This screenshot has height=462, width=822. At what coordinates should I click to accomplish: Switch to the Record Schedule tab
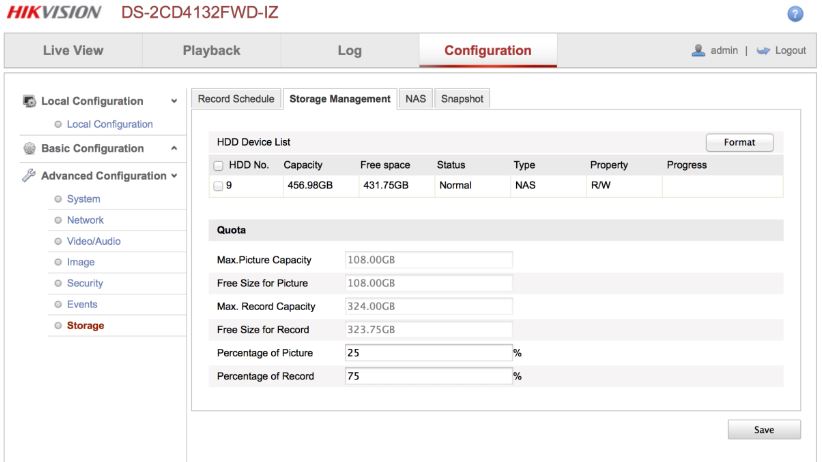click(x=236, y=99)
